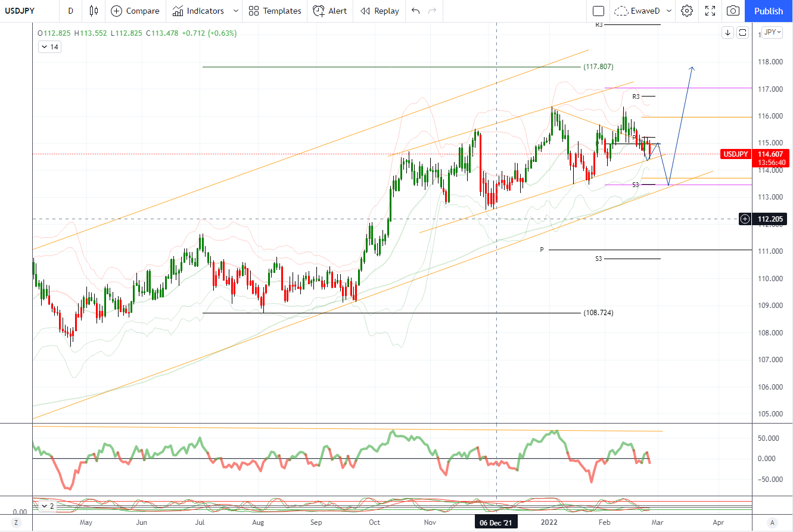793x532 pixels.
Task: Click the 112.205 crosshair price label
Action: pos(770,219)
